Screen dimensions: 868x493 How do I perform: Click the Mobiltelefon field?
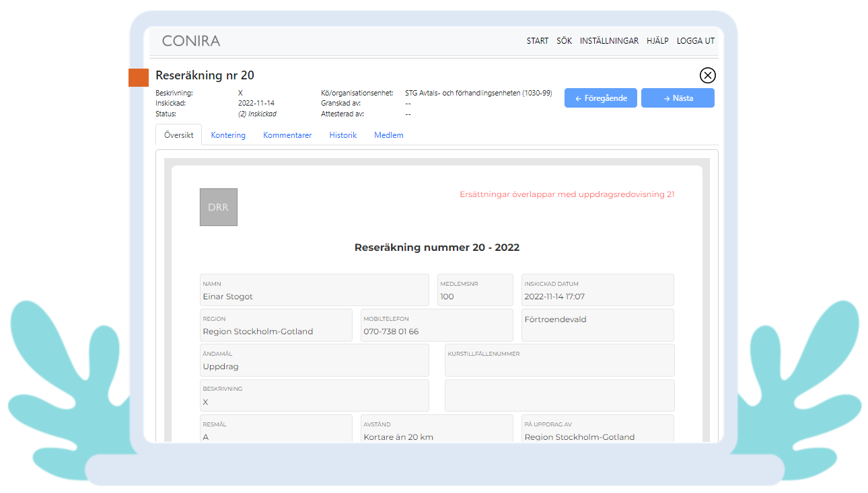(437, 326)
